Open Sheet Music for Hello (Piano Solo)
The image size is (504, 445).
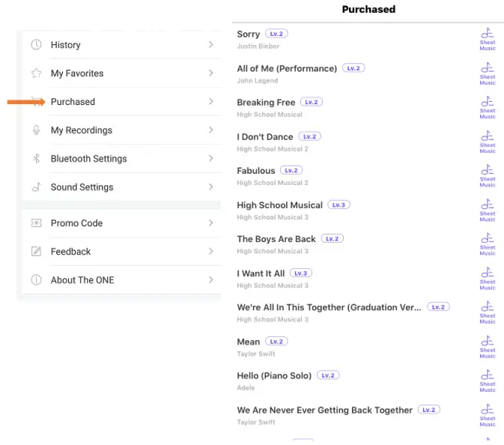(488, 381)
